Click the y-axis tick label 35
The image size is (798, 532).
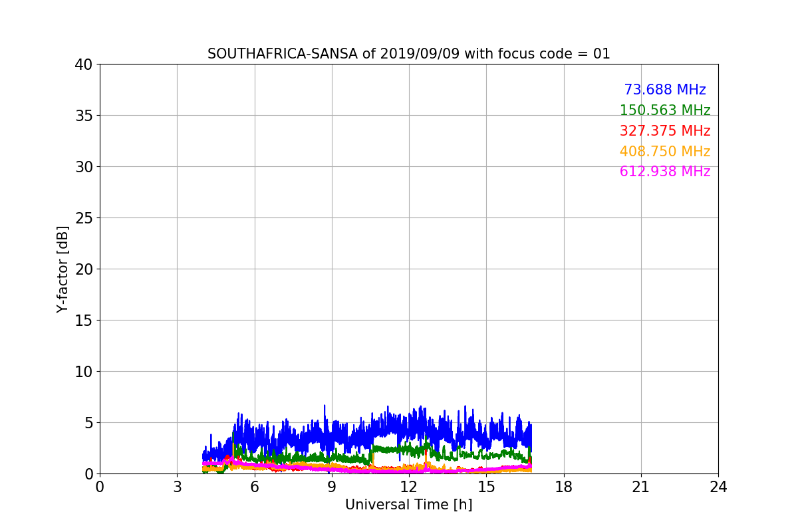[84, 116]
